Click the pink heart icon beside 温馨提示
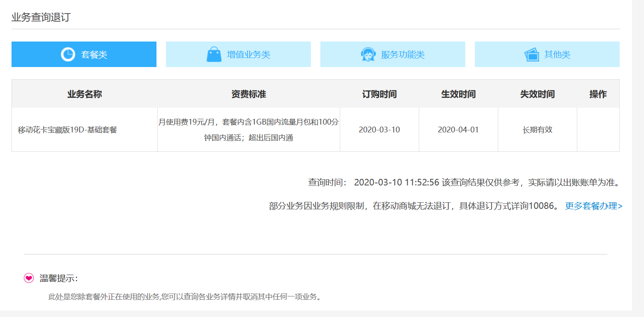 pyautogui.click(x=29, y=278)
